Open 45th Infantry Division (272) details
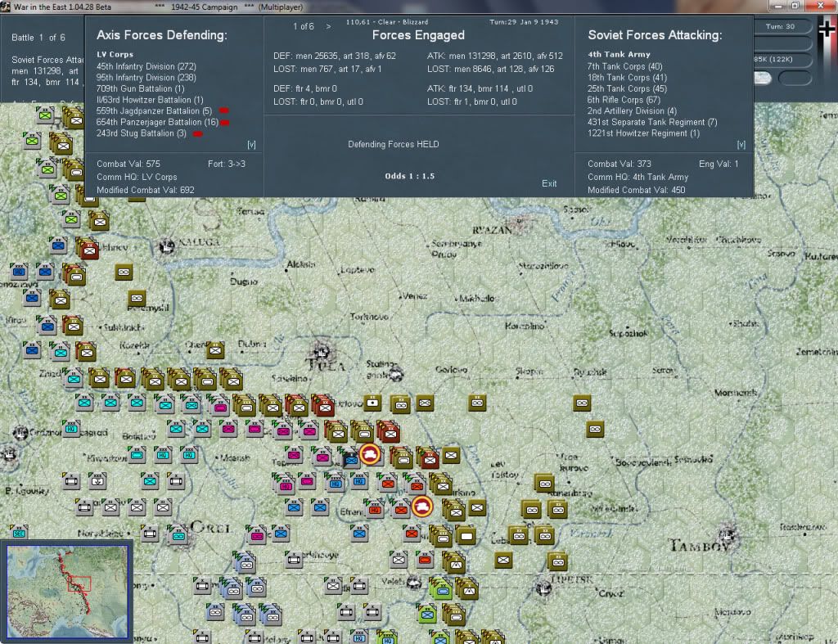838x644 pixels. [x=146, y=66]
